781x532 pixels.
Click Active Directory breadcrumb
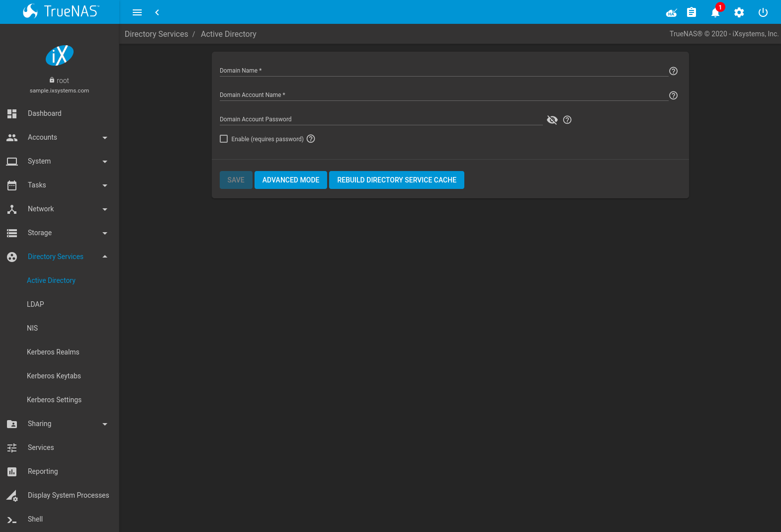click(x=229, y=34)
